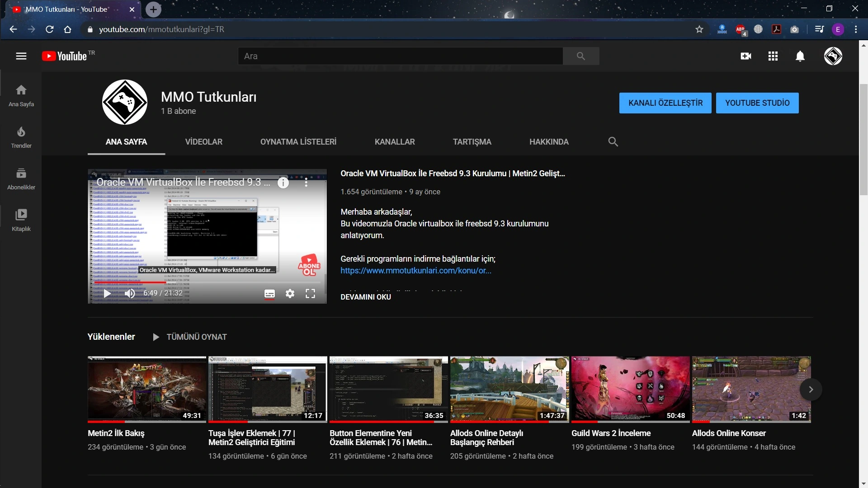
Task: Expand description with DEVAMINI OKU
Action: [x=366, y=297]
